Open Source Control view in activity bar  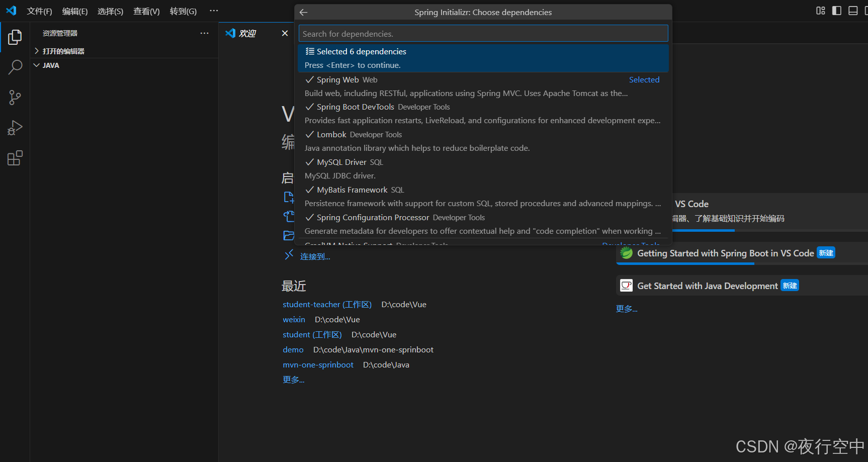pyautogui.click(x=15, y=98)
